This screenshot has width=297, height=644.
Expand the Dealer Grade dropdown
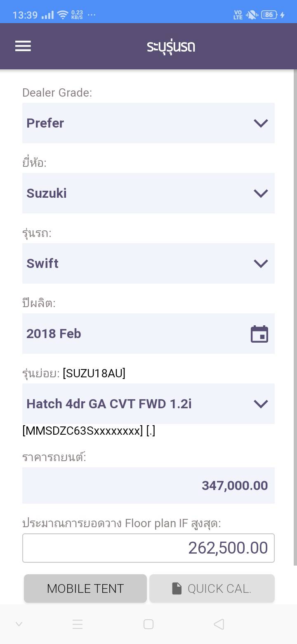[148, 123]
